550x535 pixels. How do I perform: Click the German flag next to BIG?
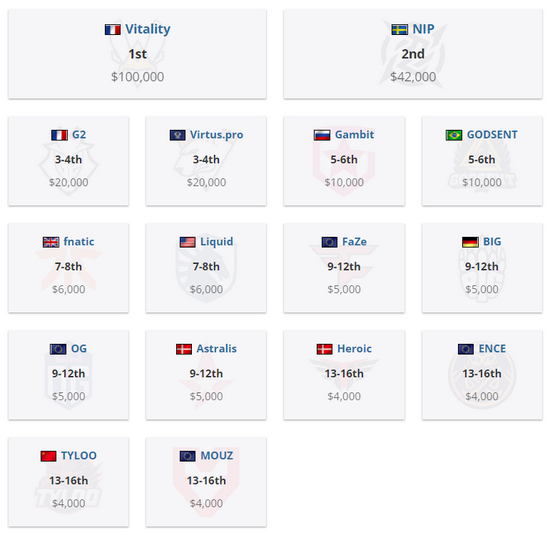(470, 242)
